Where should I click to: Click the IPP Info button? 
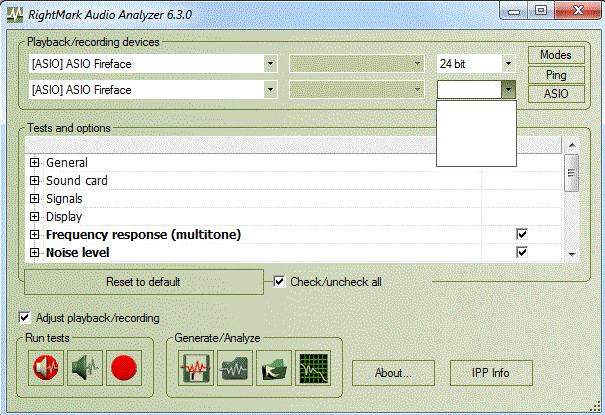tap(491, 373)
